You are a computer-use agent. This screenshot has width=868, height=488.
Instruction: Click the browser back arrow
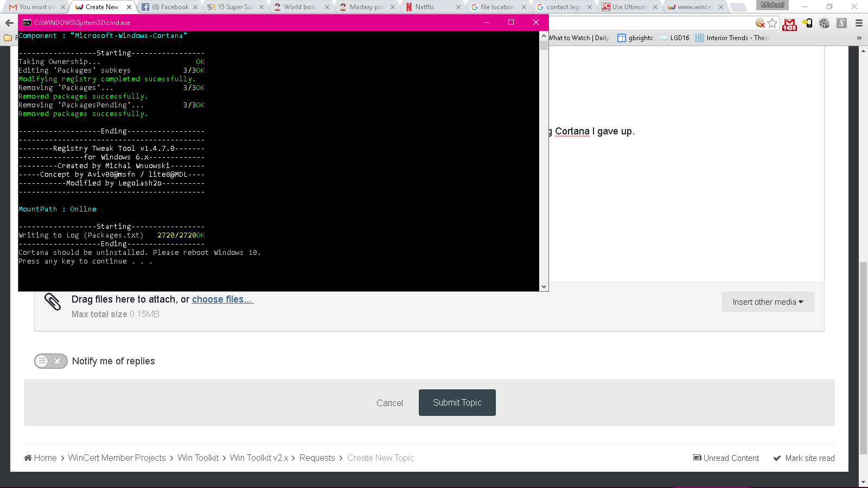point(9,23)
